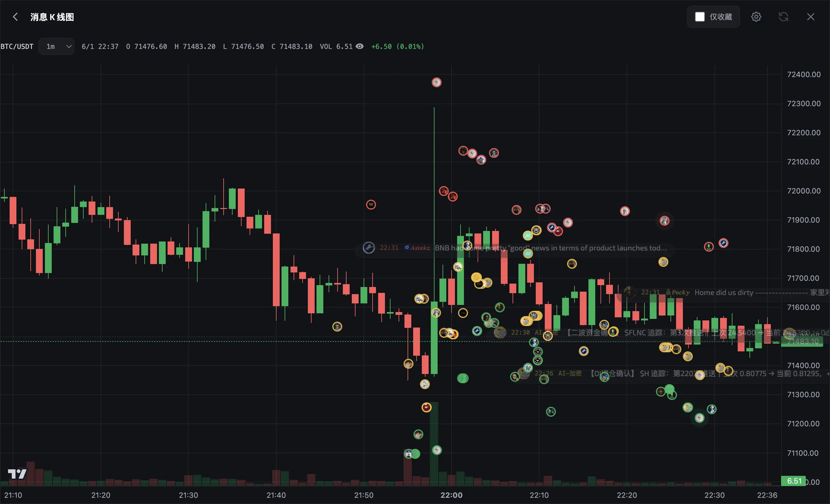Click the 72000.00 price axis label
This screenshot has height=504, width=830.
point(803,191)
